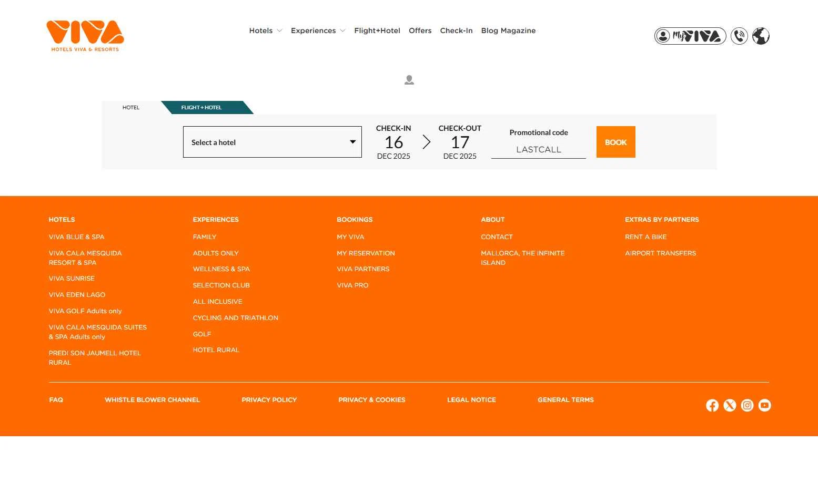Open Blog Magazine in the navigation

tap(508, 30)
